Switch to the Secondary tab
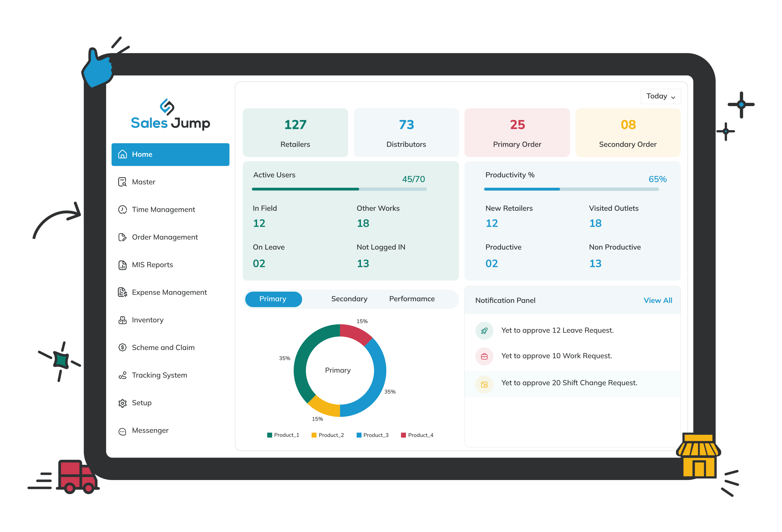Viewport: 782px width, 532px height. (x=349, y=299)
